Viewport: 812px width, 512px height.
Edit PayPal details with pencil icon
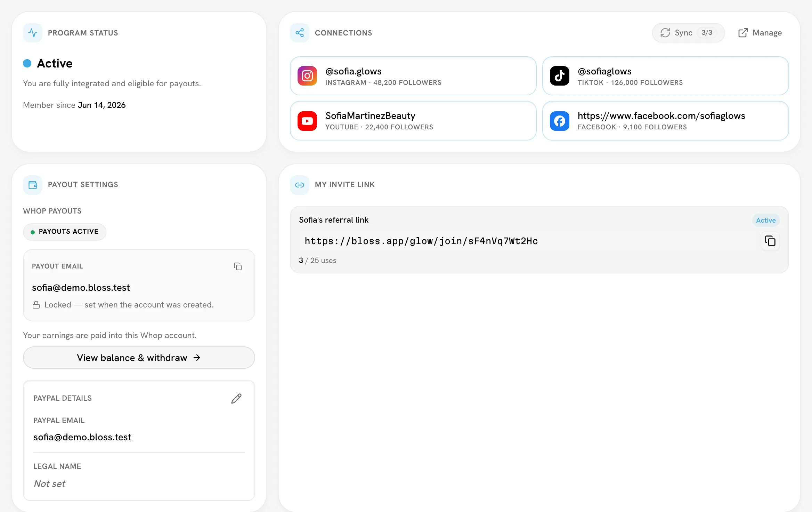point(236,399)
